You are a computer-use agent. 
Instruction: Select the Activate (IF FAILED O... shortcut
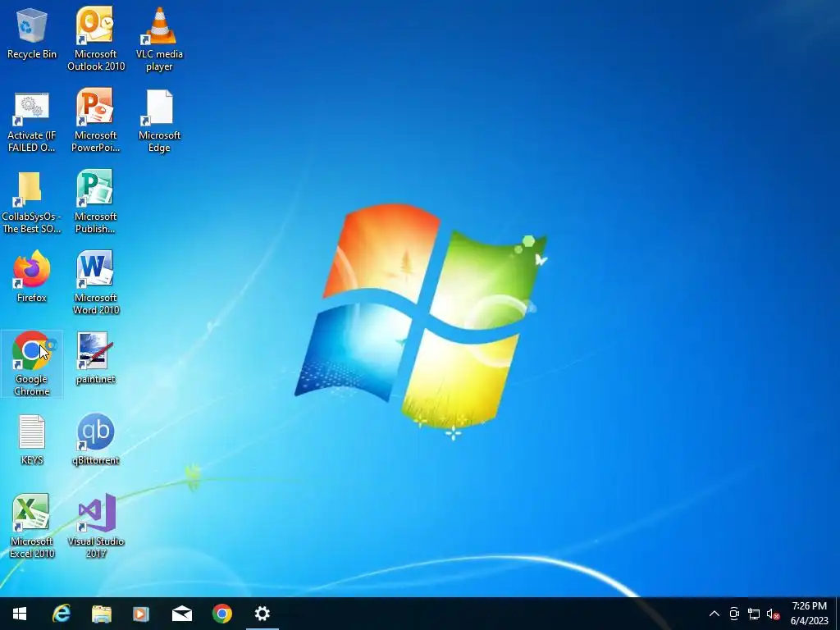[32, 121]
